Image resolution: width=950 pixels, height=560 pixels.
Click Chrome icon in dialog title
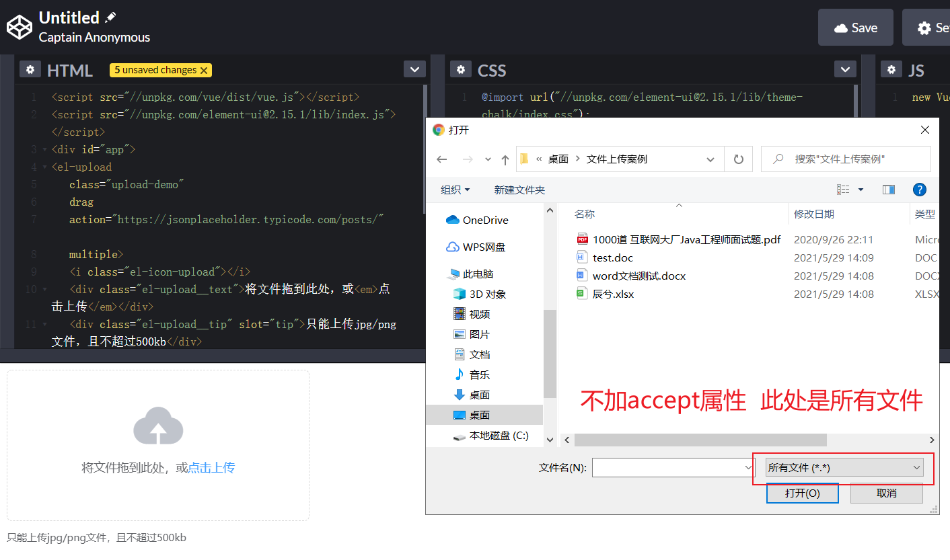(439, 130)
